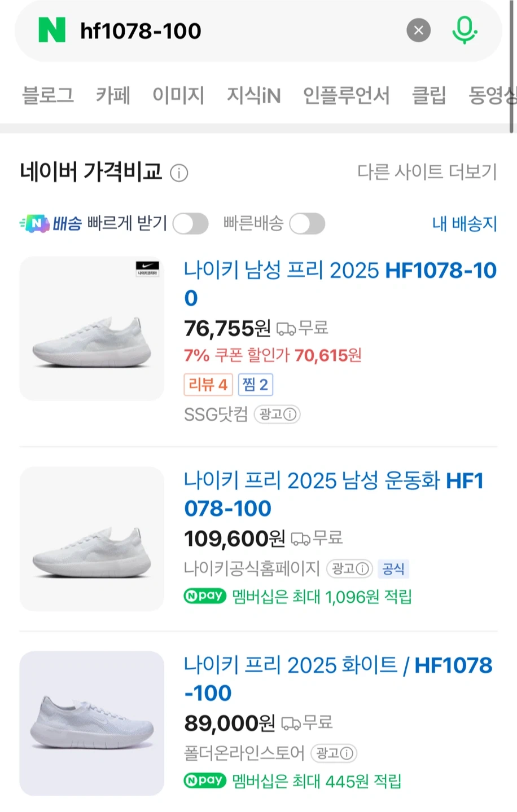Image resolution: width=517 pixels, height=812 pixels.
Task: Enable the N배송 빠르게 받기 toggle
Action: click(190, 224)
